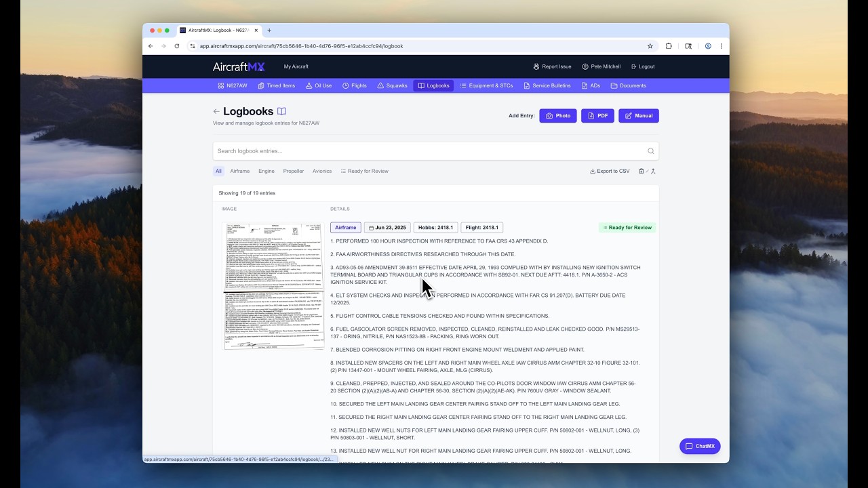Open the Chrome profile avatar

coord(708,46)
